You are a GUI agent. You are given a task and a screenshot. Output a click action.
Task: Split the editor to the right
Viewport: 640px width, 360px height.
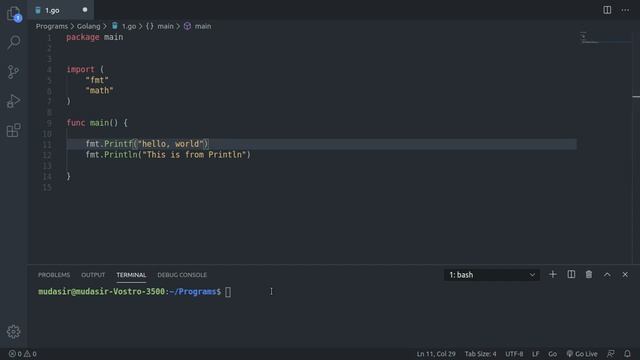607,10
